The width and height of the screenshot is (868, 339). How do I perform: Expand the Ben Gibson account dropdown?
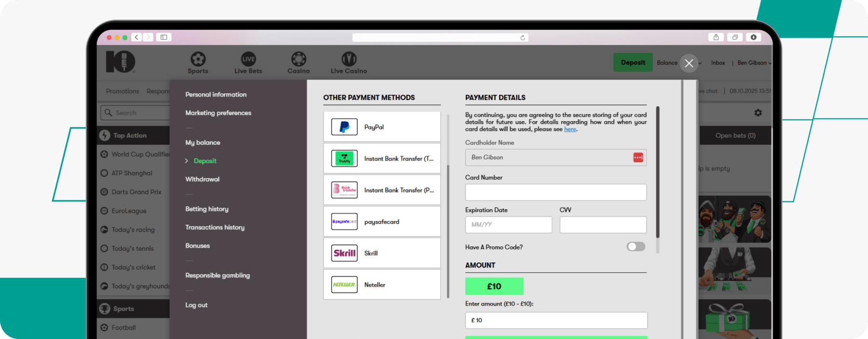[x=754, y=63]
